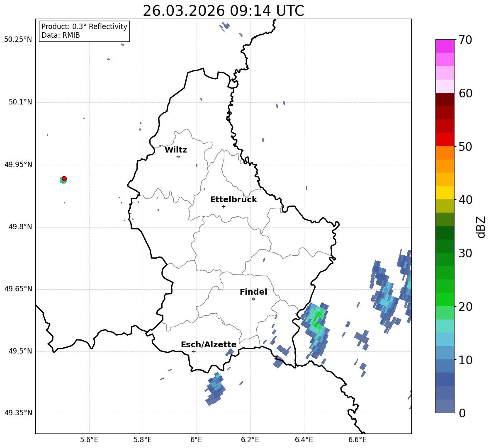
Task: Click the red radar location dot
Action: [x=64, y=179]
